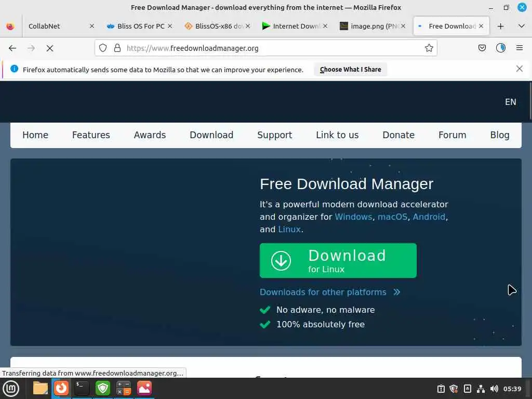Click the page vertical scrollbar
This screenshot has height=399, width=532.
point(530,101)
